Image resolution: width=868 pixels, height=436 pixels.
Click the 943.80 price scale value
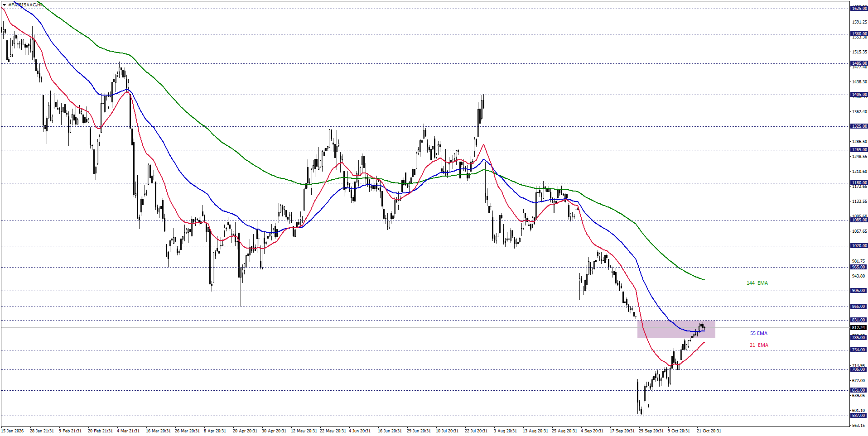pos(859,276)
